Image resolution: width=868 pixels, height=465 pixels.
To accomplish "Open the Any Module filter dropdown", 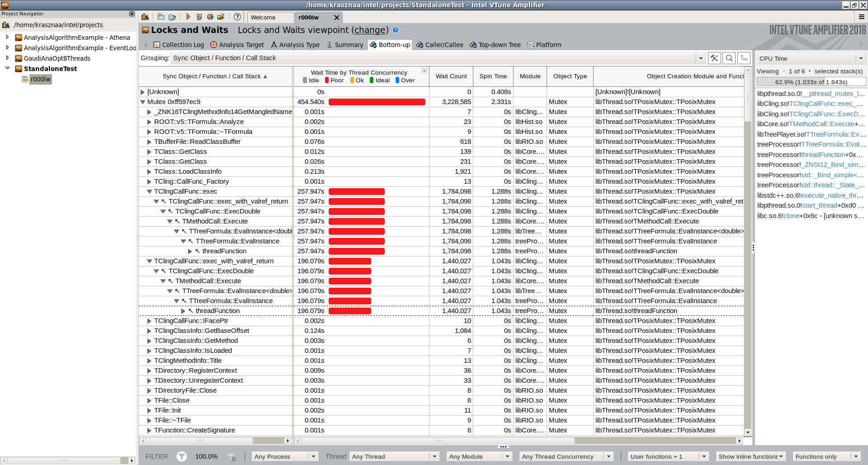I will click(x=479, y=456).
